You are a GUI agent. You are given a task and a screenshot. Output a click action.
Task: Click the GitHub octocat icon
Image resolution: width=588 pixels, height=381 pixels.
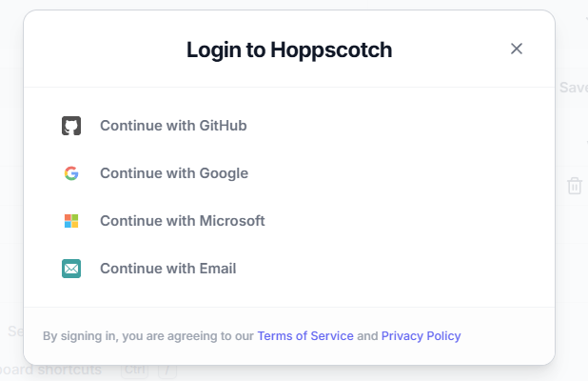pos(71,126)
